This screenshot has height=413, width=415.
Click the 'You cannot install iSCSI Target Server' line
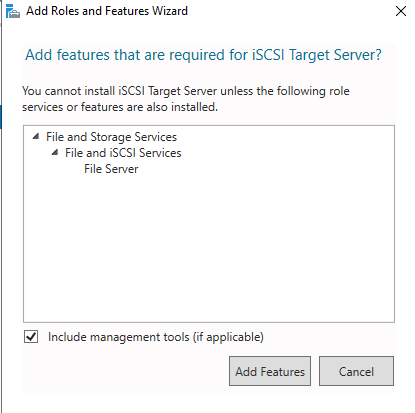[186, 91]
